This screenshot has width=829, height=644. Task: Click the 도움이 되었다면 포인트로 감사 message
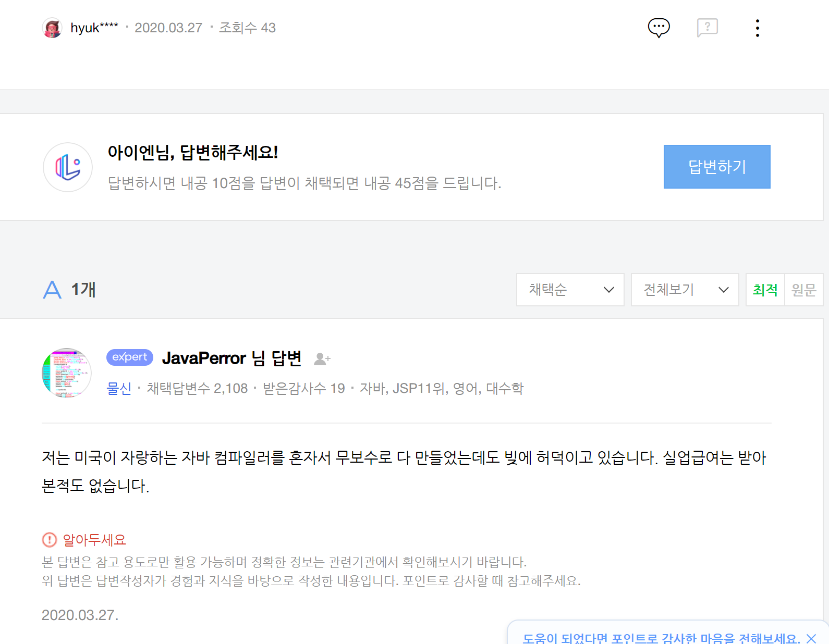pos(662,638)
